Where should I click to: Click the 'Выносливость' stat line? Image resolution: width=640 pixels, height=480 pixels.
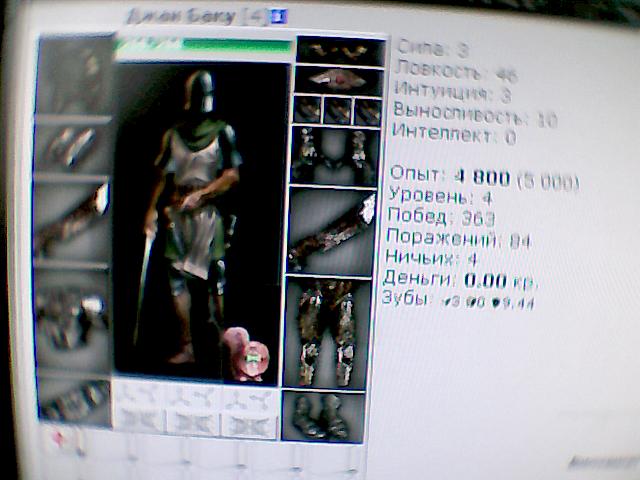click(x=475, y=116)
